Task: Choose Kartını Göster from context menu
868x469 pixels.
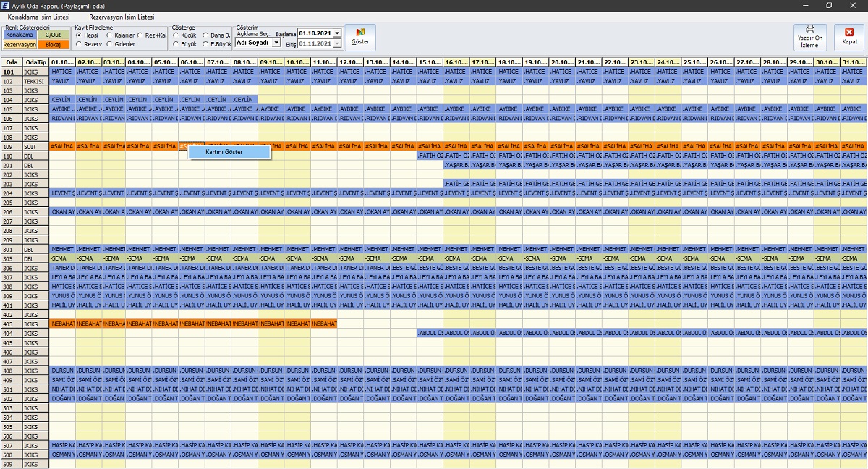Action: pyautogui.click(x=229, y=152)
